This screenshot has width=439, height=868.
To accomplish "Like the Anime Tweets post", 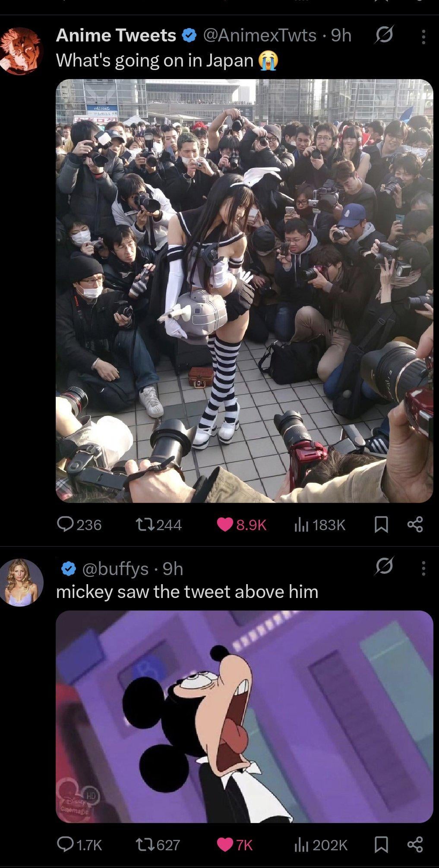I will [x=242, y=525].
